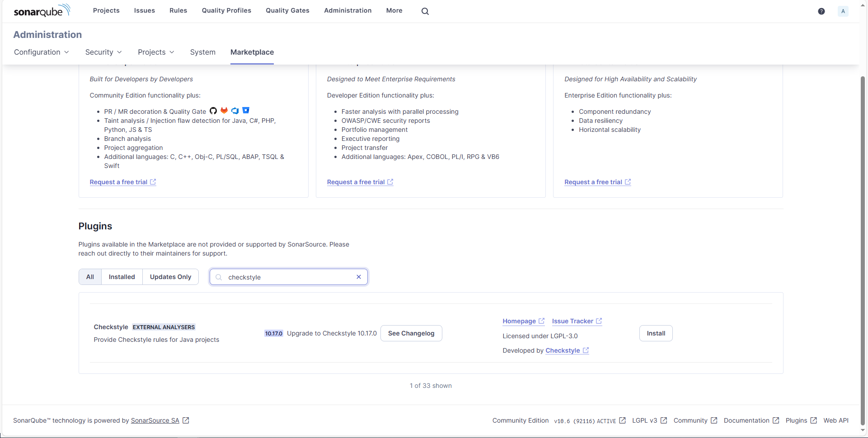Screen dimensions: 868x438
Task: Open Rules in the top navigation
Action: (178, 10)
